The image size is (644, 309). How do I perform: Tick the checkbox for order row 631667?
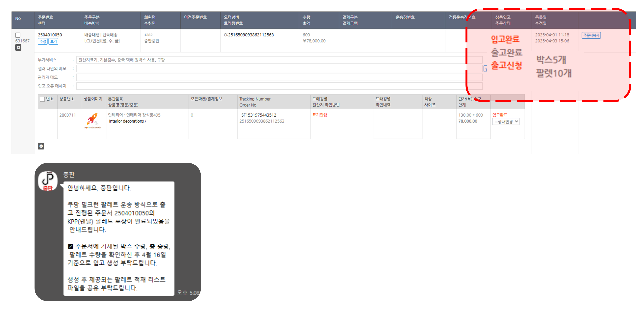[x=18, y=35]
